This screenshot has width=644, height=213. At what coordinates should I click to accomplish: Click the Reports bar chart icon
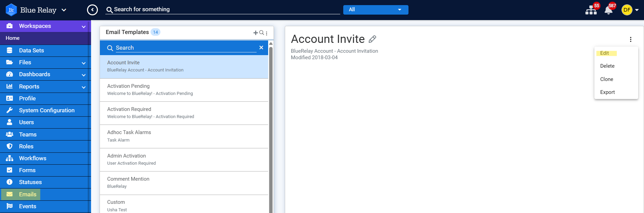(x=10, y=86)
